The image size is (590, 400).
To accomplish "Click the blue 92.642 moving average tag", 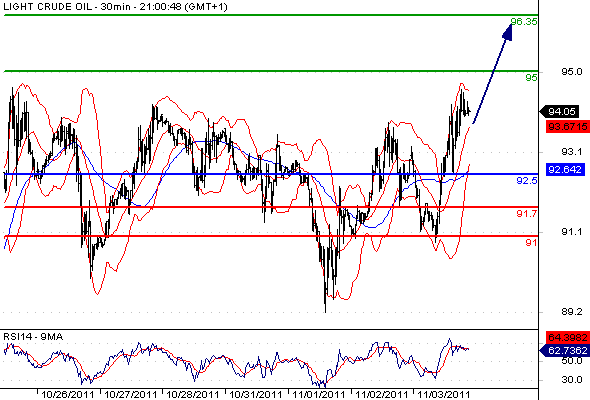I will pos(565,169).
